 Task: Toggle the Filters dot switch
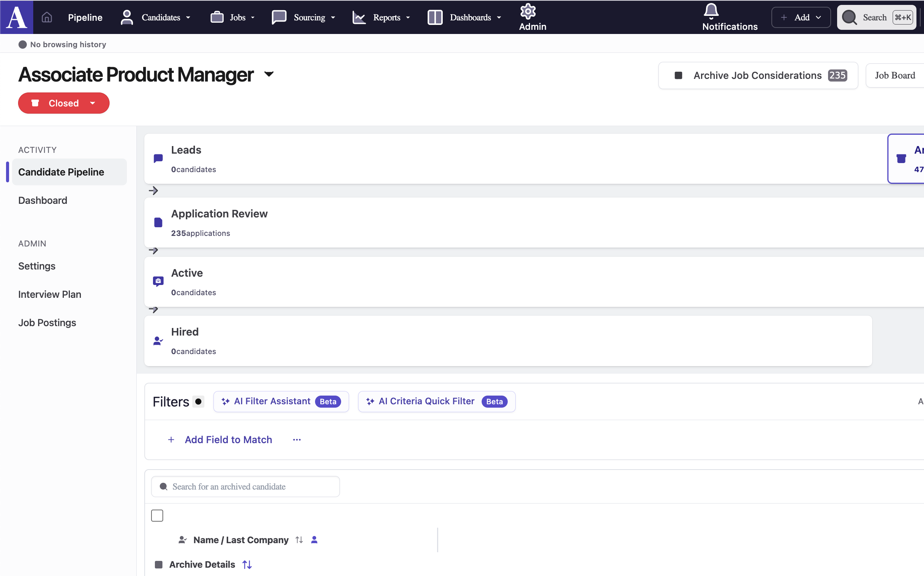click(x=198, y=402)
